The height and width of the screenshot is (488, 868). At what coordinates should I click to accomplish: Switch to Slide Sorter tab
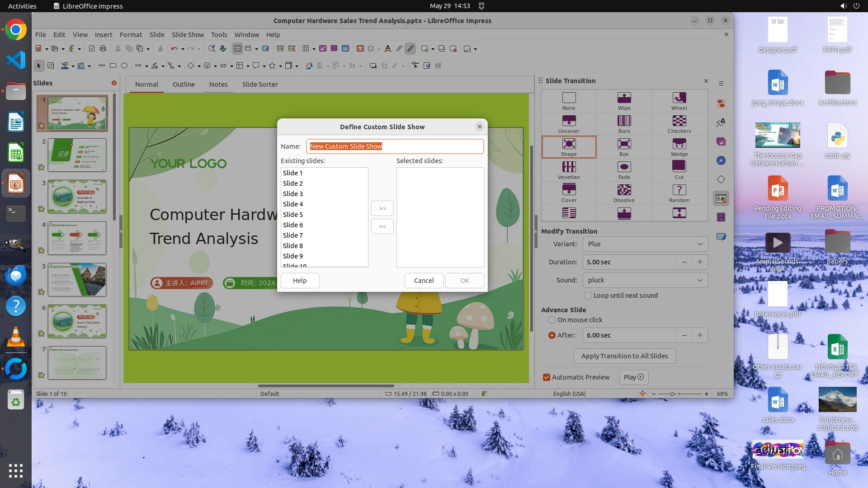click(259, 84)
